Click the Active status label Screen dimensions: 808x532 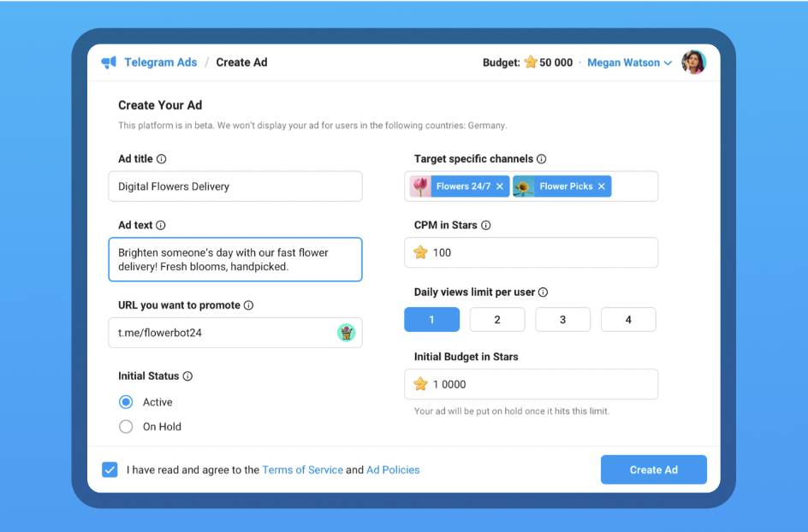click(157, 402)
